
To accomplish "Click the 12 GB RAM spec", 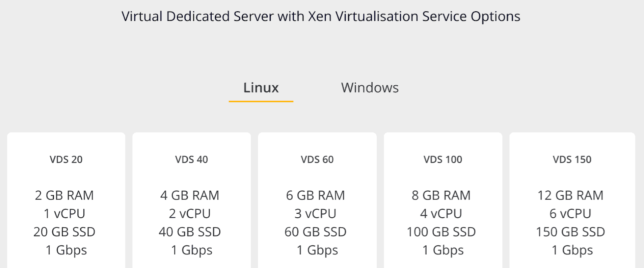I will (570, 195).
